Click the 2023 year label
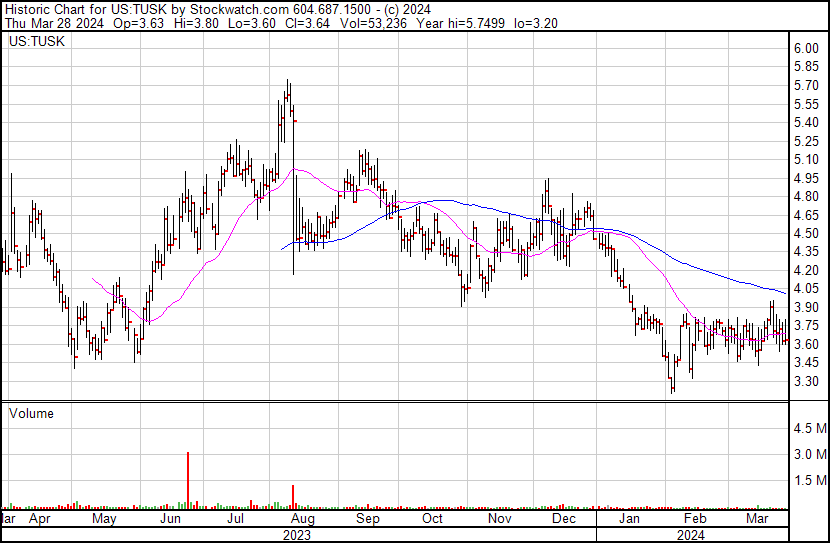Viewport: 830px width, 543px height. coord(297,535)
